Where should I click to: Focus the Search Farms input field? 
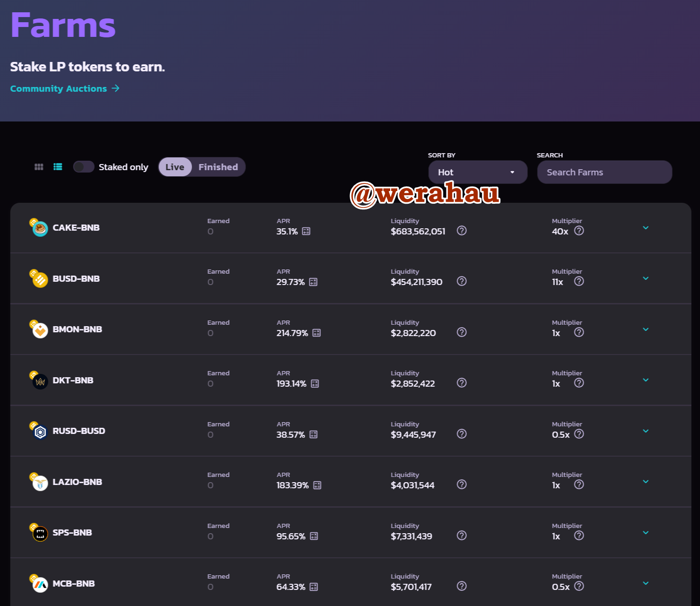click(x=604, y=172)
